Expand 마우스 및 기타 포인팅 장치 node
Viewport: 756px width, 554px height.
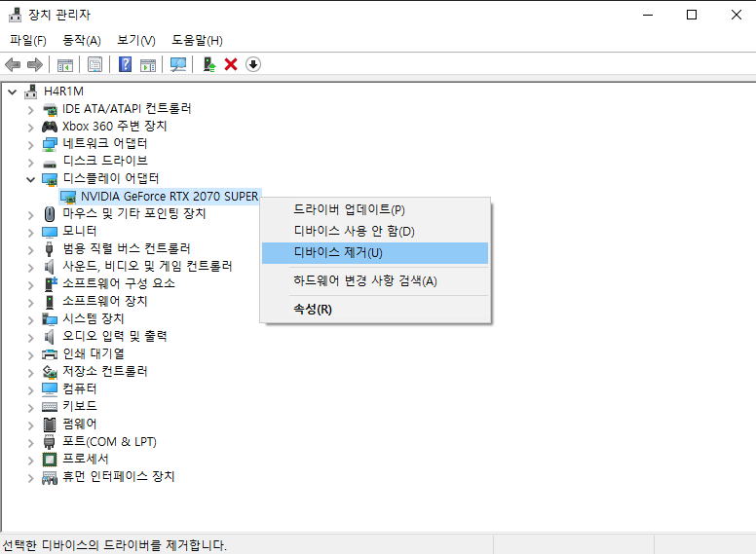31,215
